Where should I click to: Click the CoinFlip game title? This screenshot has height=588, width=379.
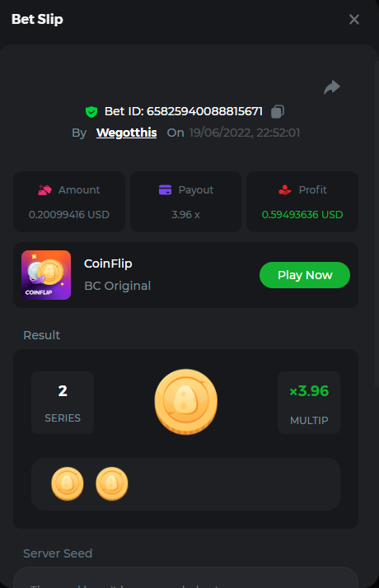pos(108,264)
